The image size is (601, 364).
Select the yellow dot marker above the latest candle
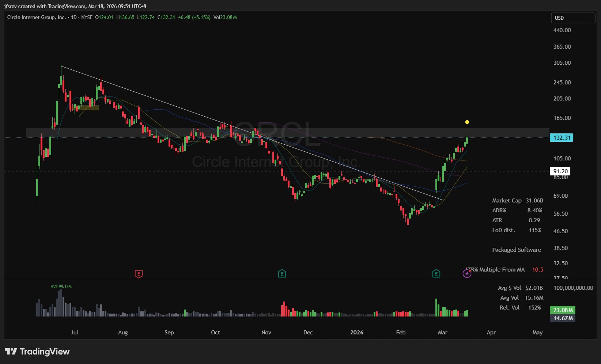[x=467, y=122]
